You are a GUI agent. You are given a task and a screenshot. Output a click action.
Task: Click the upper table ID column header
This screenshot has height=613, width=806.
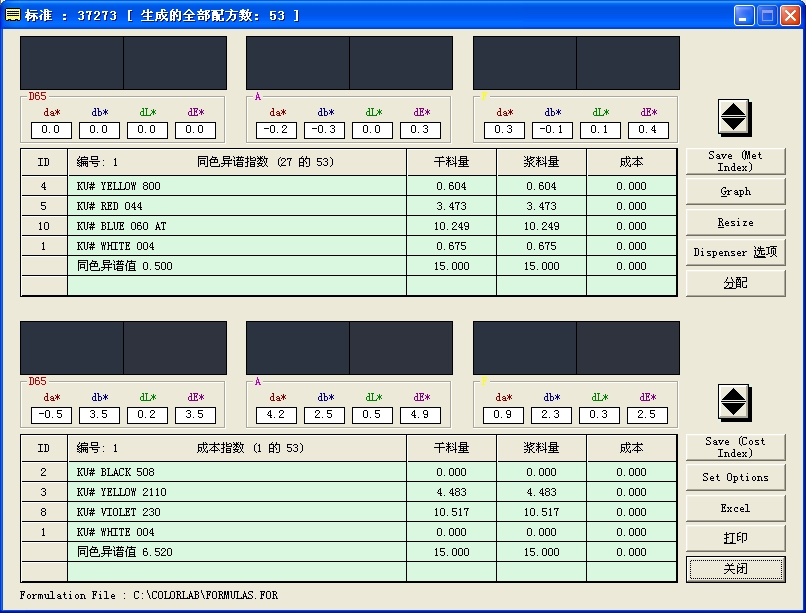tap(44, 162)
